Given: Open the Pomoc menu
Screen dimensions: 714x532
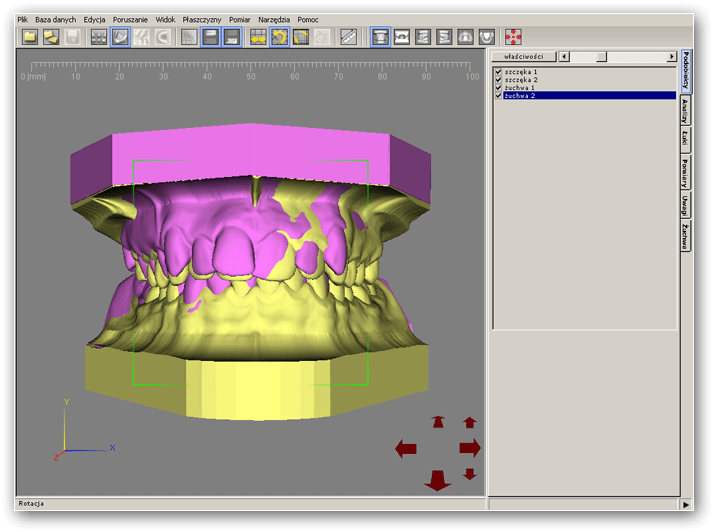Looking at the screenshot, I should click(308, 20).
